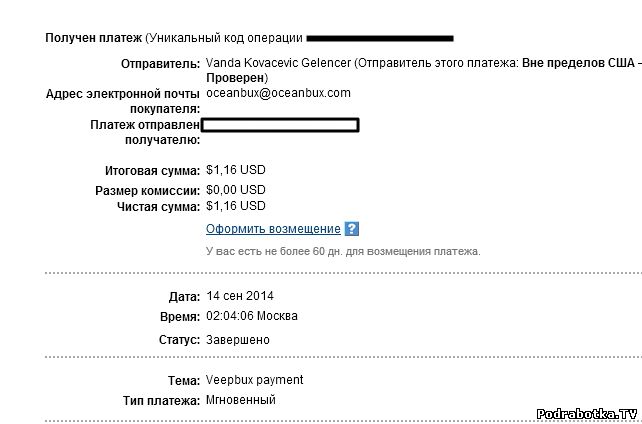Click the payment type 'Мгновенный'

point(241,400)
